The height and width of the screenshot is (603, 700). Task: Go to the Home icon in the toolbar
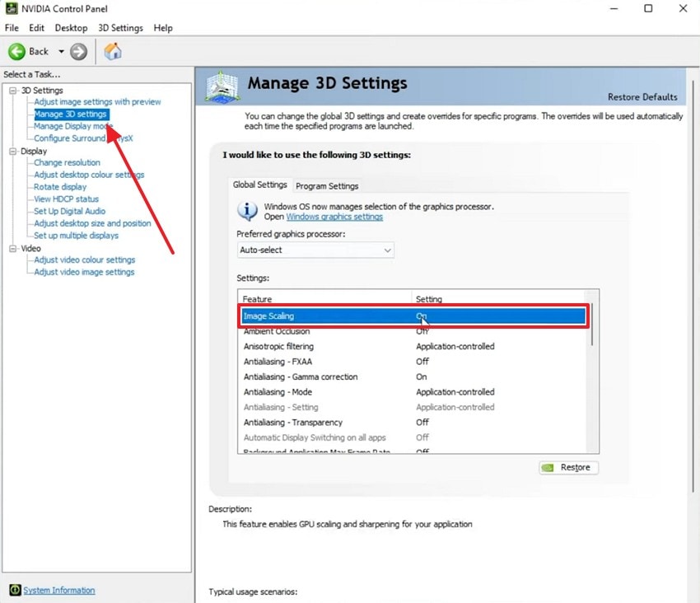(113, 51)
